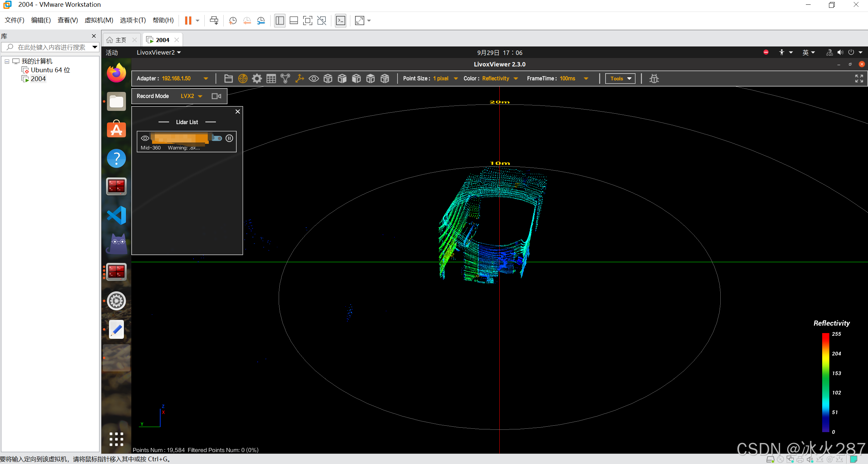Select Ubuntu 64 位 in library tree

(47, 70)
